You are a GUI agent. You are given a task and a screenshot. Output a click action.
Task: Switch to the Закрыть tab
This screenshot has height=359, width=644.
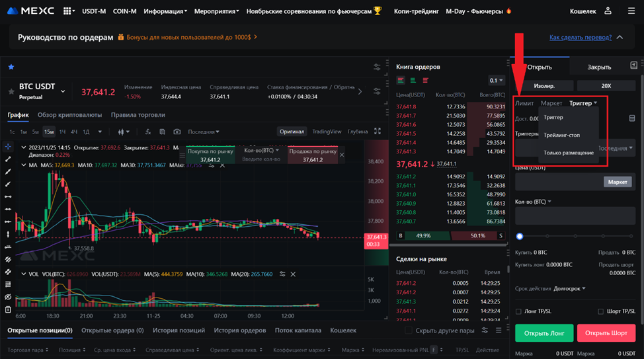click(x=599, y=67)
